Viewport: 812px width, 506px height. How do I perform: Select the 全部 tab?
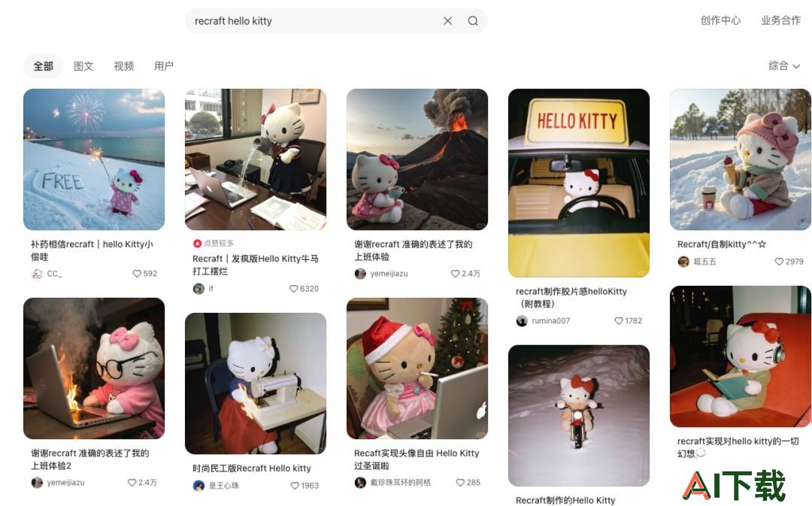coord(43,65)
